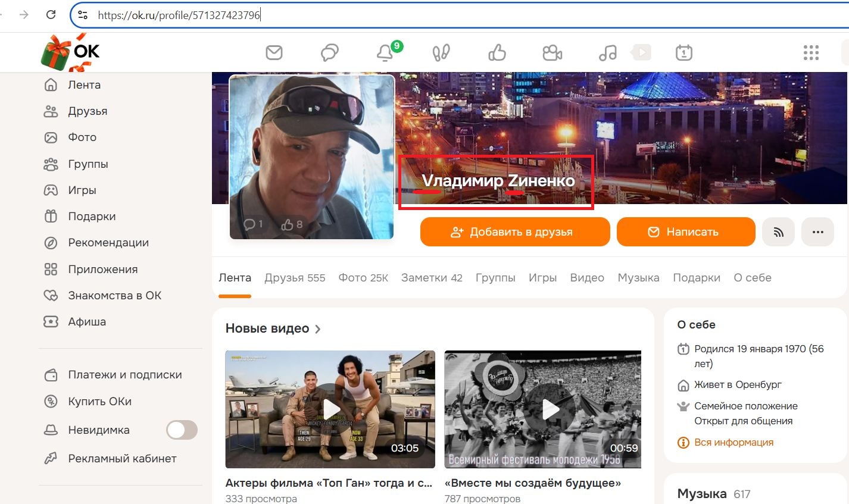Click the profile name Vладимир Zиненко
This screenshot has height=504, width=849.
(x=498, y=180)
